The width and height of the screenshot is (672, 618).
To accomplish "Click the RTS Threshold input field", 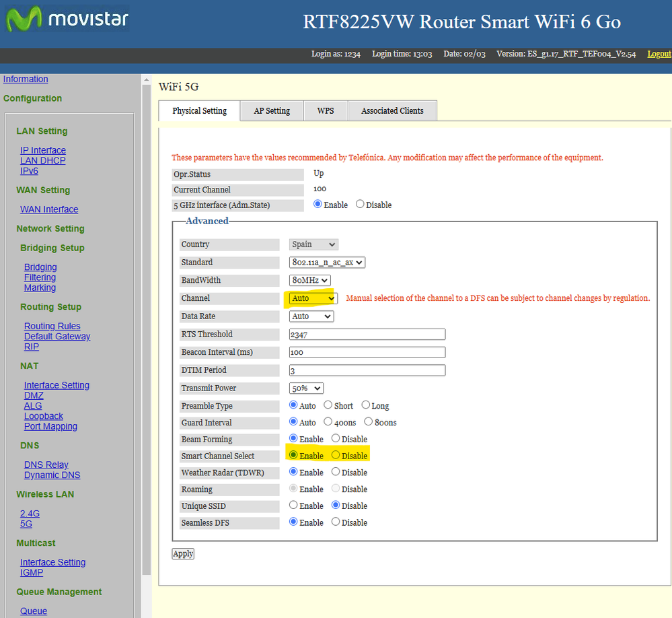I will point(367,335).
